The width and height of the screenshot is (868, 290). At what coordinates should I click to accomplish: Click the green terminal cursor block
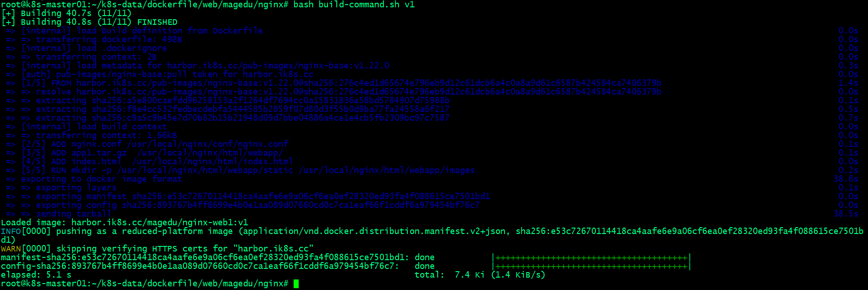point(296,284)
